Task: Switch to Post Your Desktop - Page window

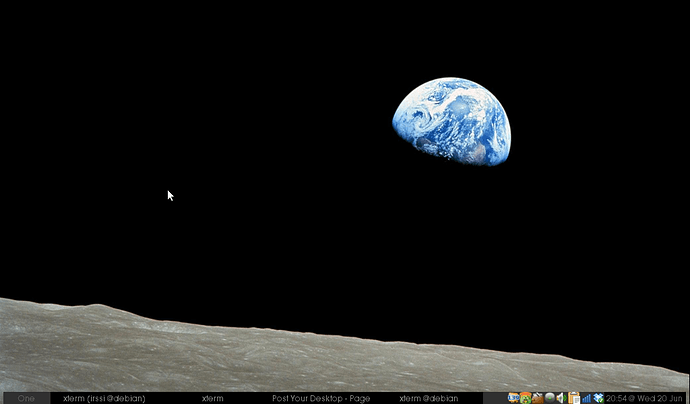Action: 321,398
